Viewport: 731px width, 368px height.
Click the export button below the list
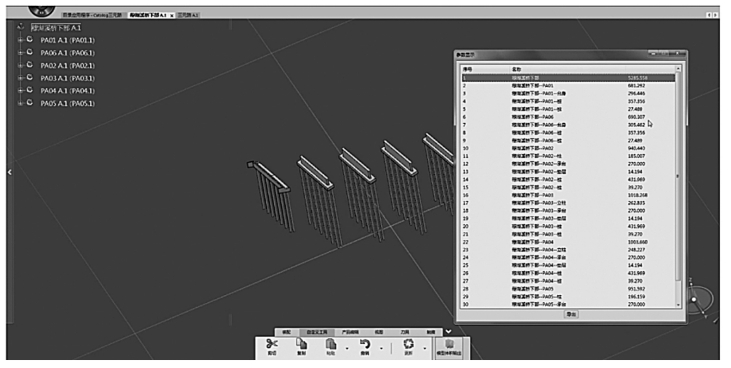point(571,314)
